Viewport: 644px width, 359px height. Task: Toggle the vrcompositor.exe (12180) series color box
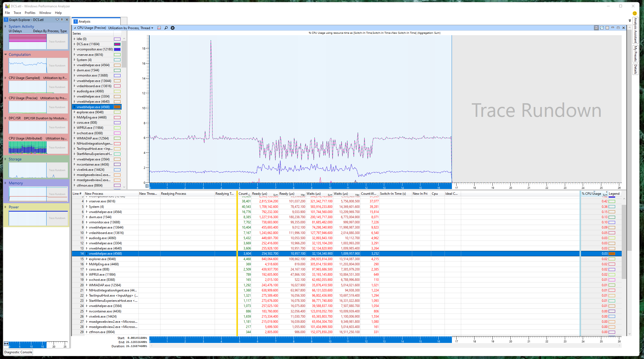point(117,49)
